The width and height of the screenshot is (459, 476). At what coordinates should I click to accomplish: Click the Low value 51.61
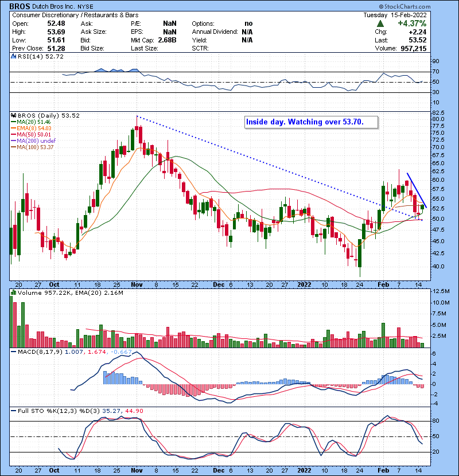[56, 40]
